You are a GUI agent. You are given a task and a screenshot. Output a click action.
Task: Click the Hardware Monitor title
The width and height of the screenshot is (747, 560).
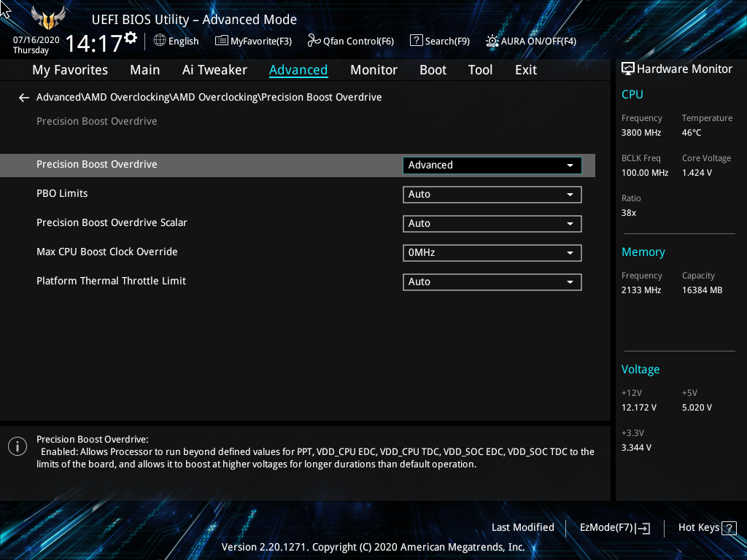[x=684, y=69]
